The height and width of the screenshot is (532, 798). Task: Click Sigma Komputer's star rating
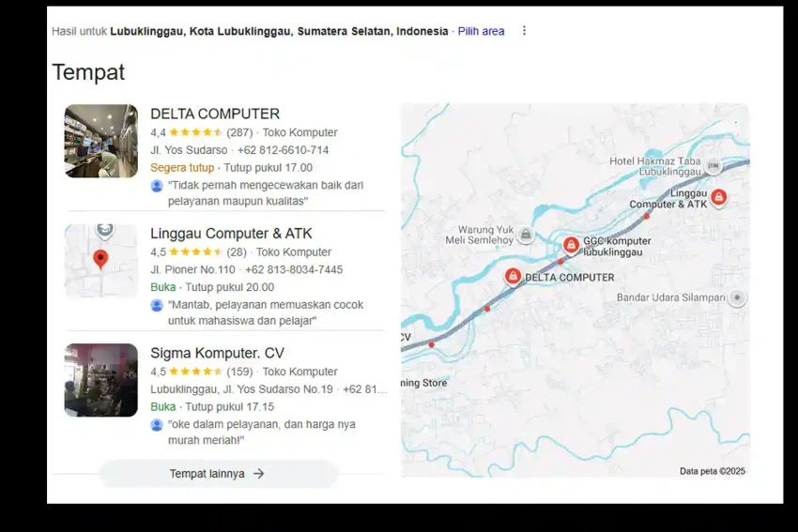pos(195,372)
